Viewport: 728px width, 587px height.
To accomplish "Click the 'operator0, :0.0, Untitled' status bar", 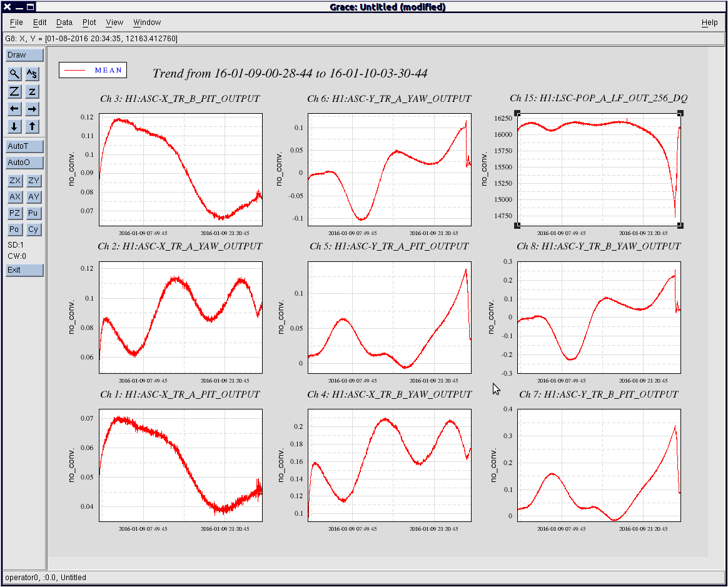I will click(46, 577).
